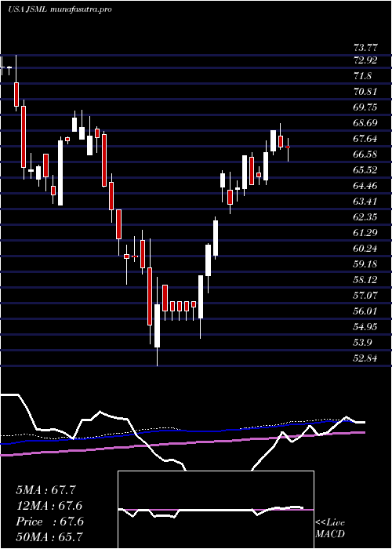The height and width of the screenshot is (549, 392).
Task: Select the 60.24 price axis label
Action: (365, 249)
